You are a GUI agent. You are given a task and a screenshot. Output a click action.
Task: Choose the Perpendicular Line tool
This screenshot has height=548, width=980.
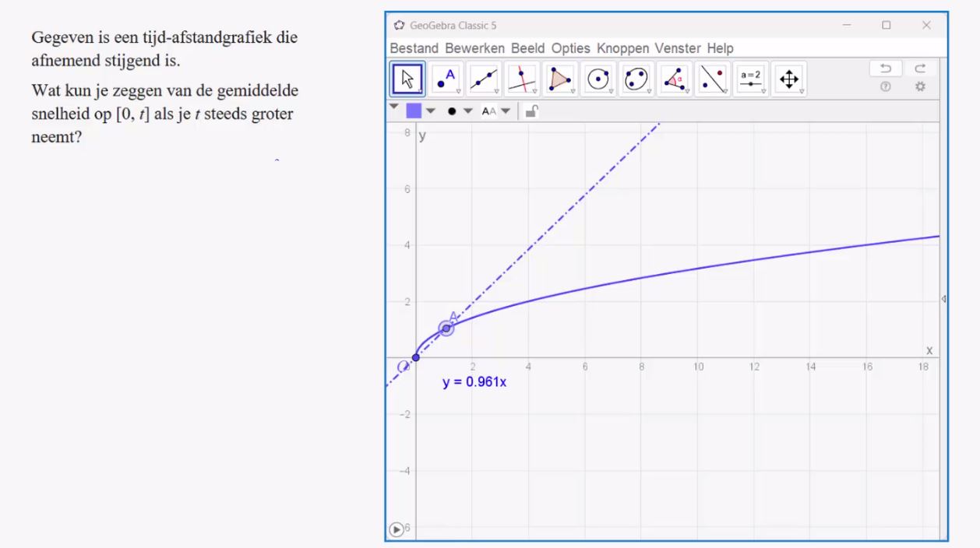(x=523, y=79)
